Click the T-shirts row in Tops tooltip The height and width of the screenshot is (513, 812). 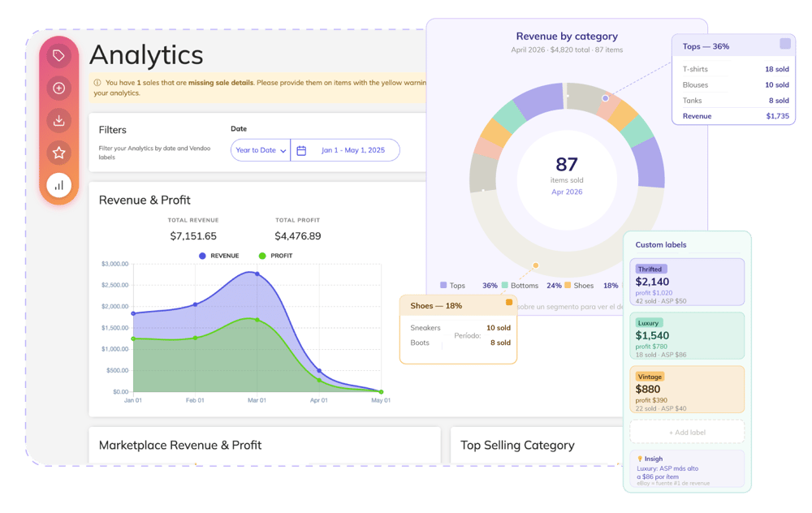[736, 69]
